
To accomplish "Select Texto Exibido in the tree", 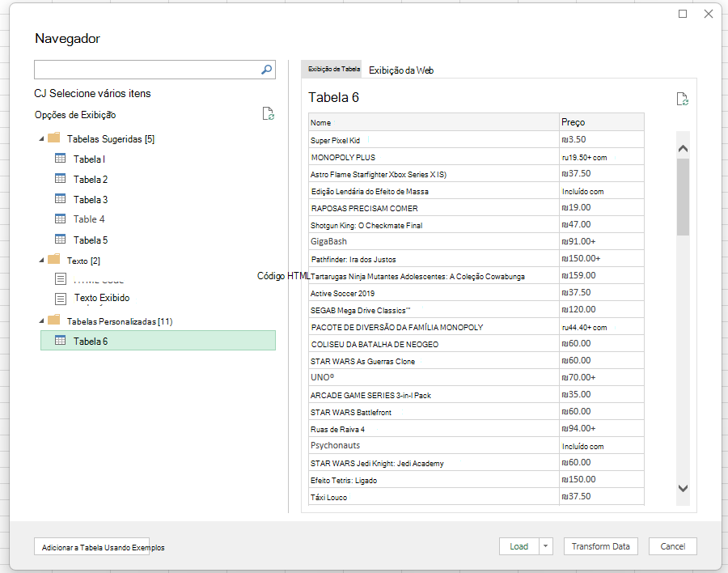I will pos(102,298).
